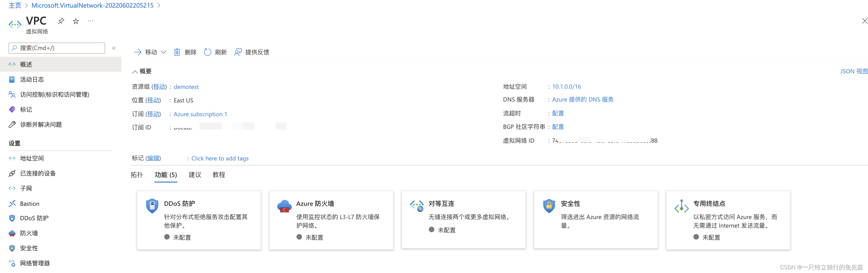
Task: Open the more options ellipsis next to VPC
Action: point(91,21)
